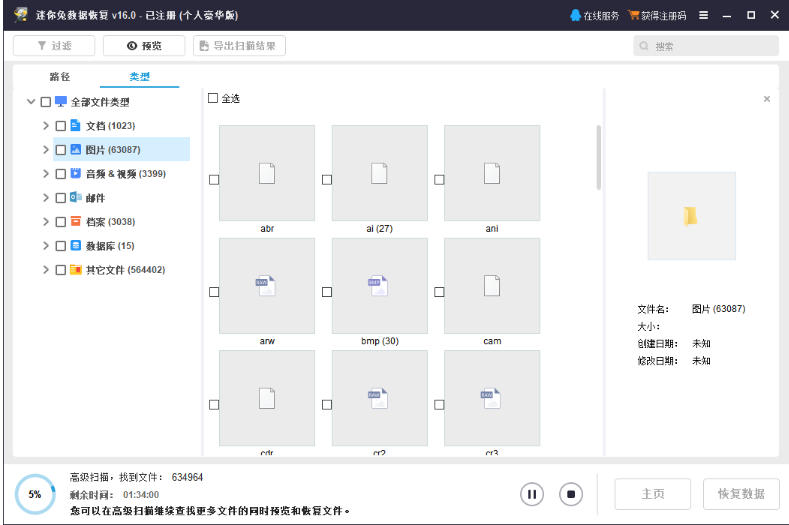Image resolution: width=789 pixels, height=525 pixels.
Task: Collapse the 全部文件类型 tree node
Action: [31, 102]
